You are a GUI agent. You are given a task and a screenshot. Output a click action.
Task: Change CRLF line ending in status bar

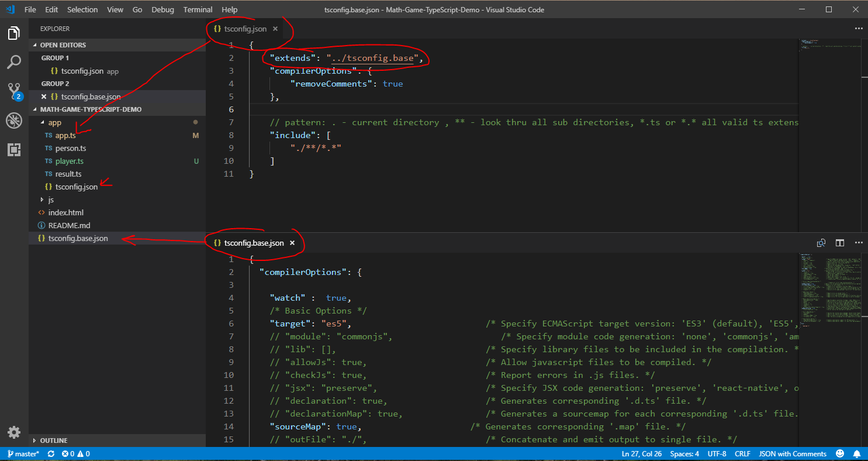(742, 454)
